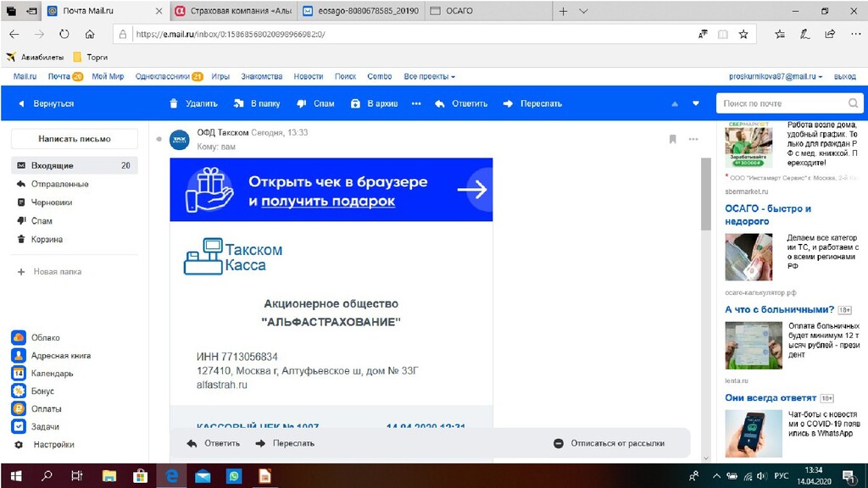Open the Мой Мир portal link
The width and height of the screenshot is (868, 488).
click(108, 76)
